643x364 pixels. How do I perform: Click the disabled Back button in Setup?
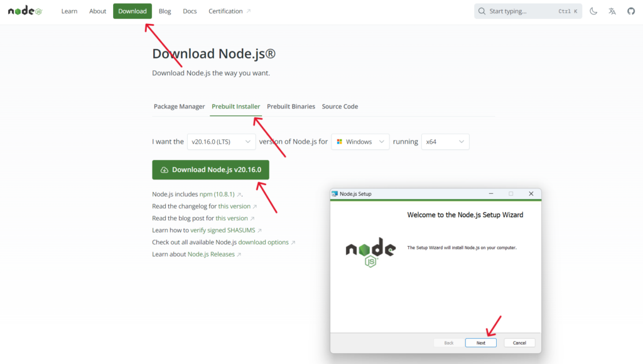click(x=449, y=343)
